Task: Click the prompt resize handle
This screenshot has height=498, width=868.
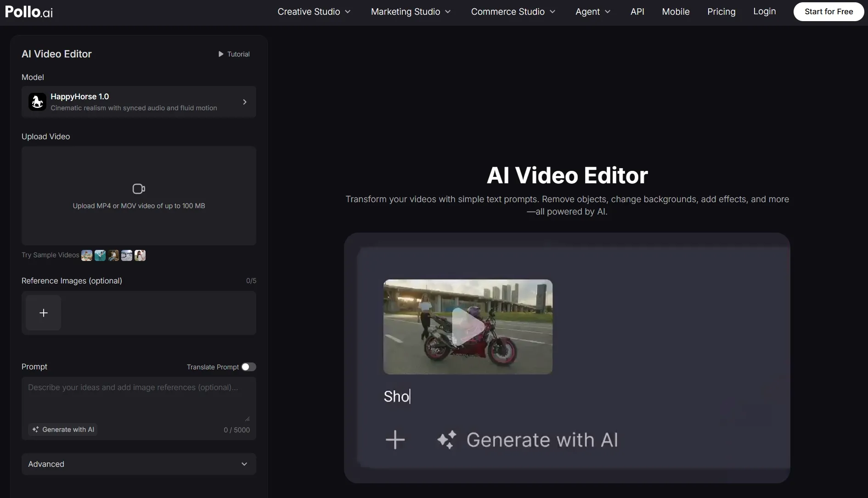Action: 247,419
